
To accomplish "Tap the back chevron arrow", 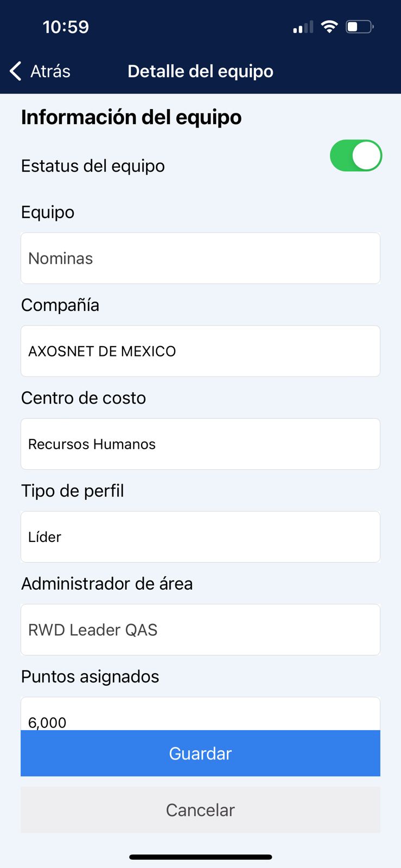I will pos(16,71).
